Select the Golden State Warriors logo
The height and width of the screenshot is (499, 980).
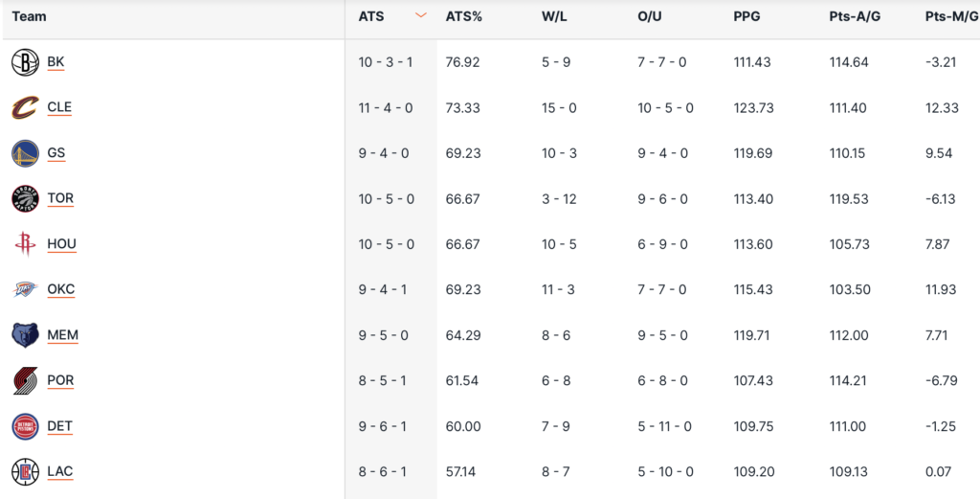[x=25, y=153]
